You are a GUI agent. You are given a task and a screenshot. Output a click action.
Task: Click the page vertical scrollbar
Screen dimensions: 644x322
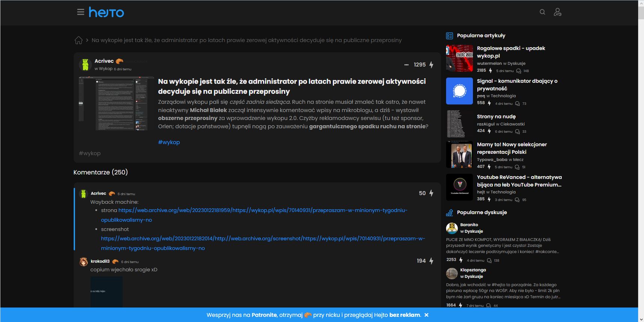pos(641,161)
